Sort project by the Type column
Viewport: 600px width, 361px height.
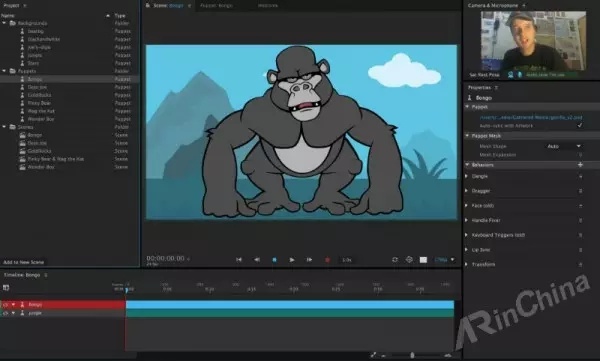pyautogui.click(x=120, y=16)
